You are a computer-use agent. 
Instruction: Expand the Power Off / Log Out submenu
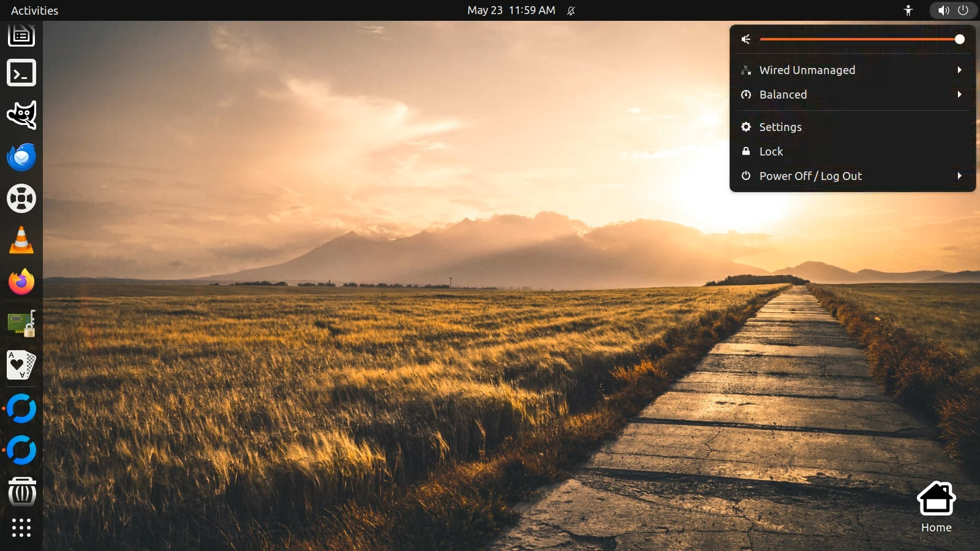(853, 176)
